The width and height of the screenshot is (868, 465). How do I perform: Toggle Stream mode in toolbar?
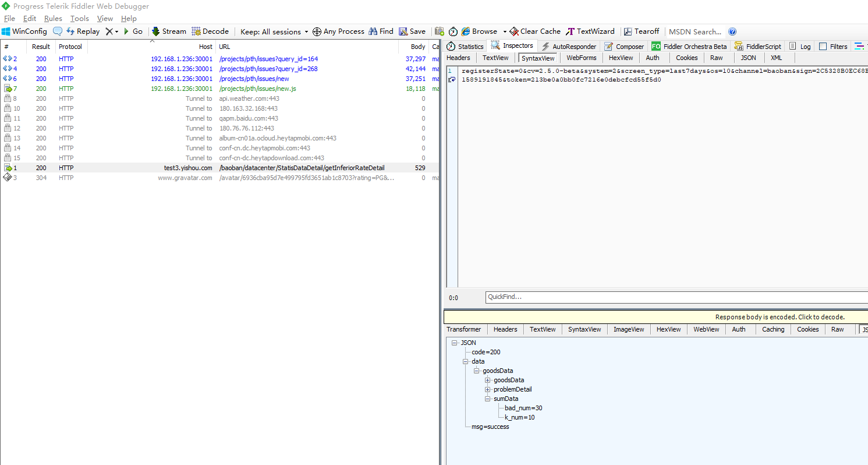[169, 31]
